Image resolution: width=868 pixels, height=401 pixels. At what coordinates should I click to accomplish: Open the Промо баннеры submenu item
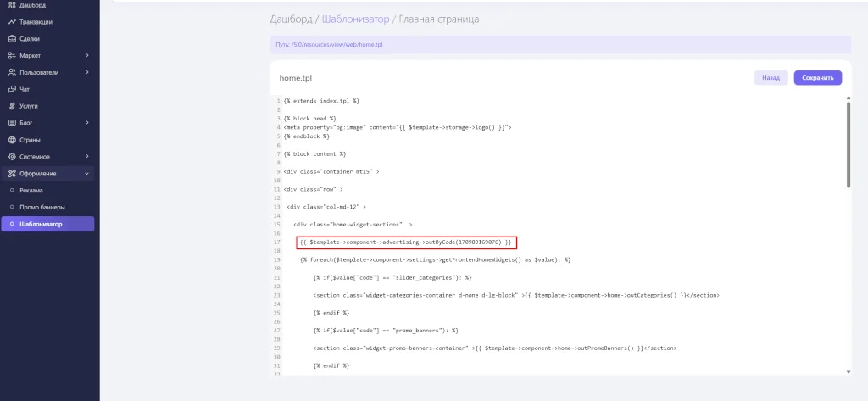[x=42, y=207]
